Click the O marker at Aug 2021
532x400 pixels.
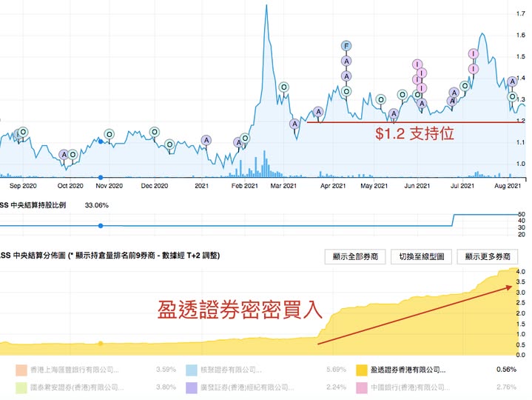pos(512,97)
